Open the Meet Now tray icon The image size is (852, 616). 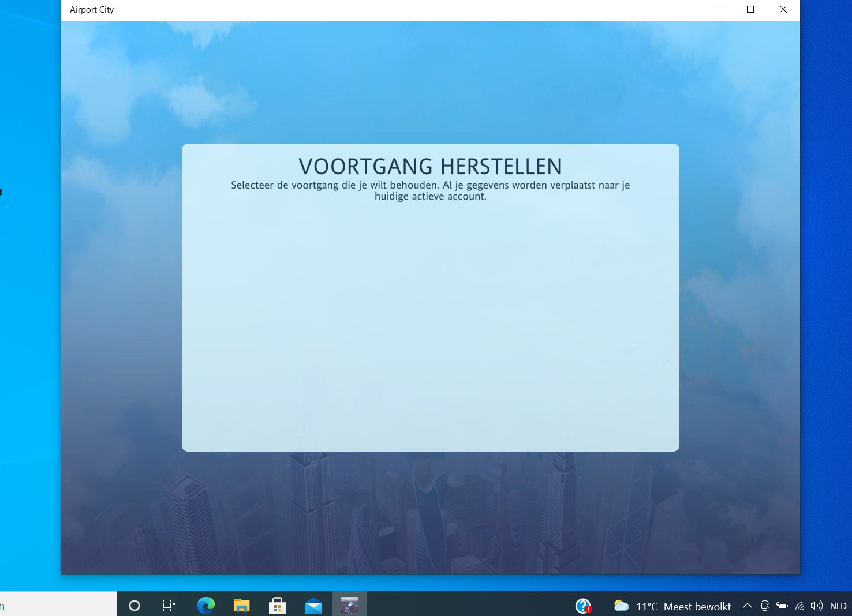pos(765,606)
